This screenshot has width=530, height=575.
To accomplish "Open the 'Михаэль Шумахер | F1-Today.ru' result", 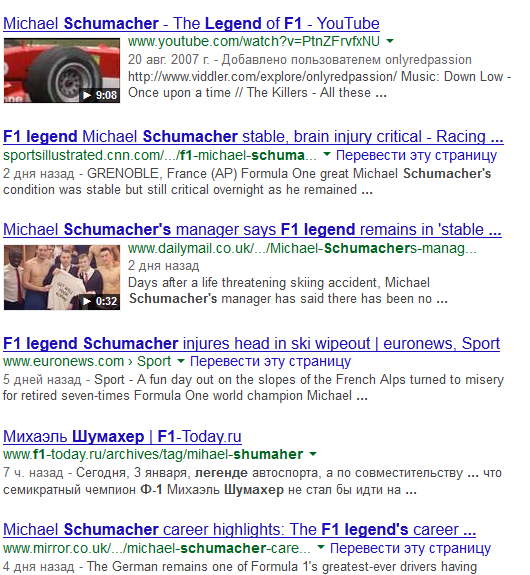I will pos(122,437).
